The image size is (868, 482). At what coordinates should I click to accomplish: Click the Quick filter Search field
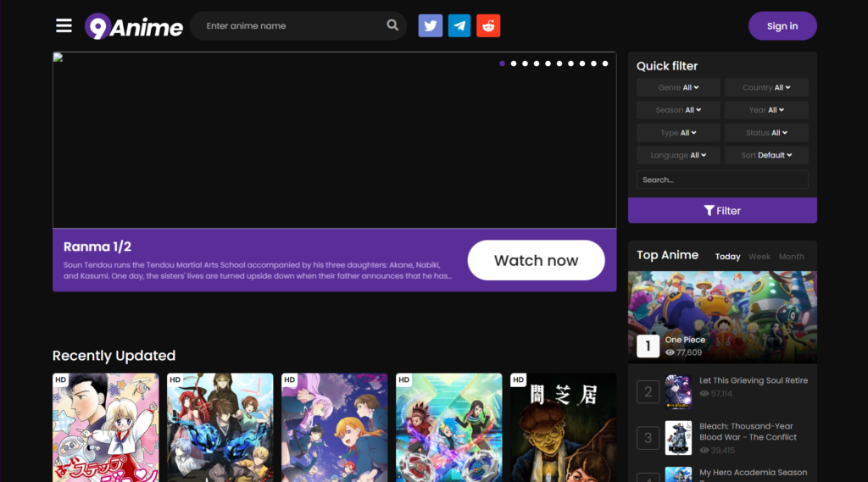722,180
